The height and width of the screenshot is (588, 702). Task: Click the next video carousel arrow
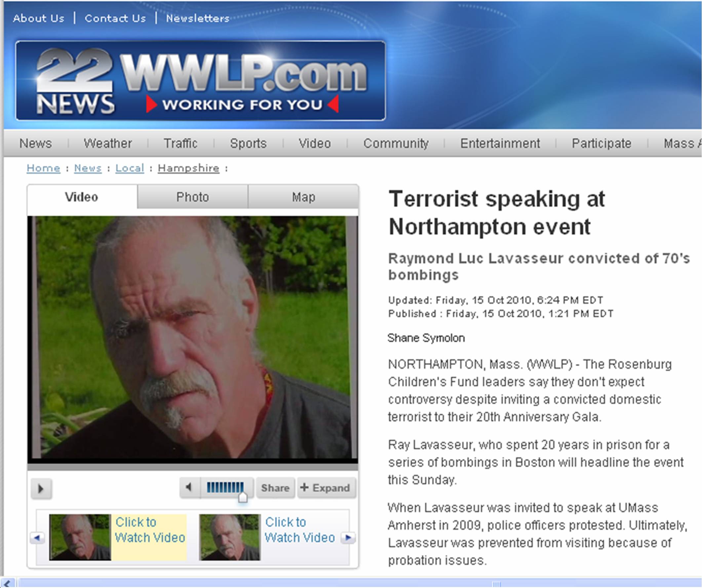point(348,538)
